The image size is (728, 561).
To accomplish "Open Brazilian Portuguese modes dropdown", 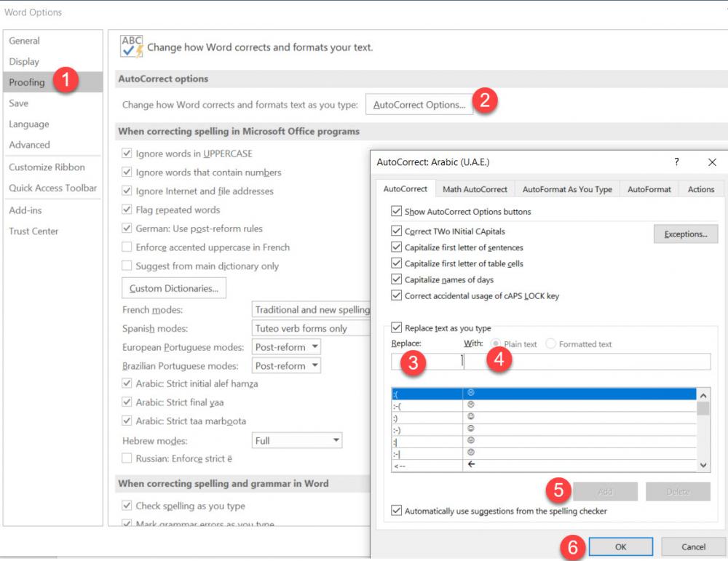I will pos(286,366).
